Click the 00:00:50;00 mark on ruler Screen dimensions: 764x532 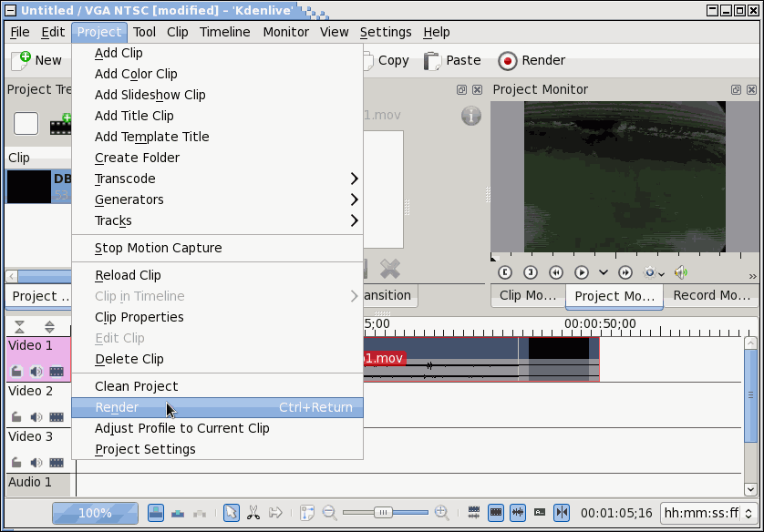(x=600, y=324)
